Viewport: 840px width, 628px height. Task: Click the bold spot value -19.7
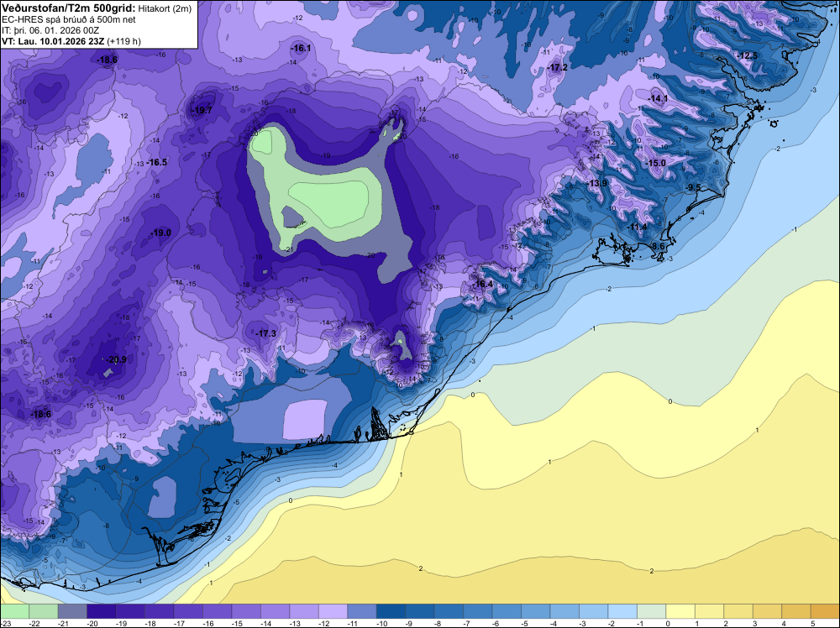pos(202,110)
